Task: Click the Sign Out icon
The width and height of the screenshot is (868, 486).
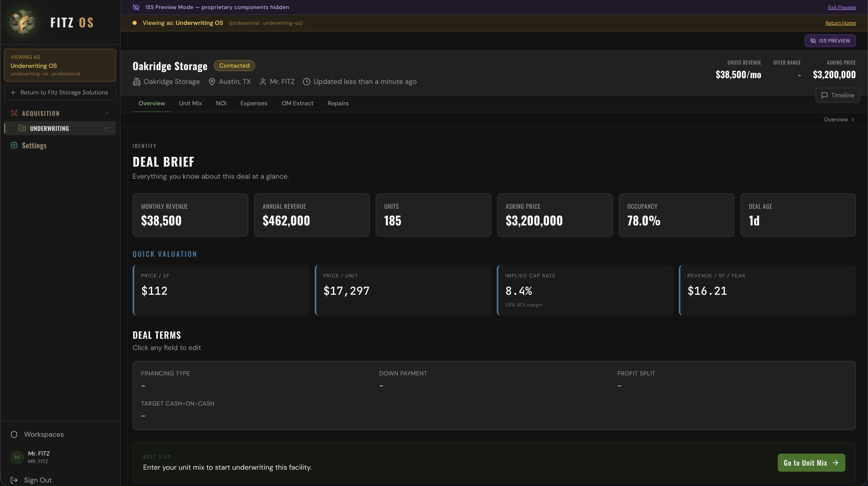Action: (14, 480)
